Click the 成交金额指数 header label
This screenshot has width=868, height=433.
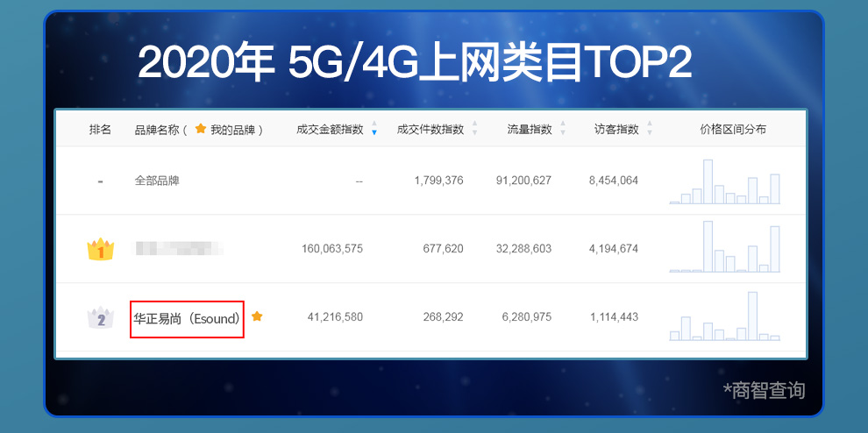click(x=330, y=130)
